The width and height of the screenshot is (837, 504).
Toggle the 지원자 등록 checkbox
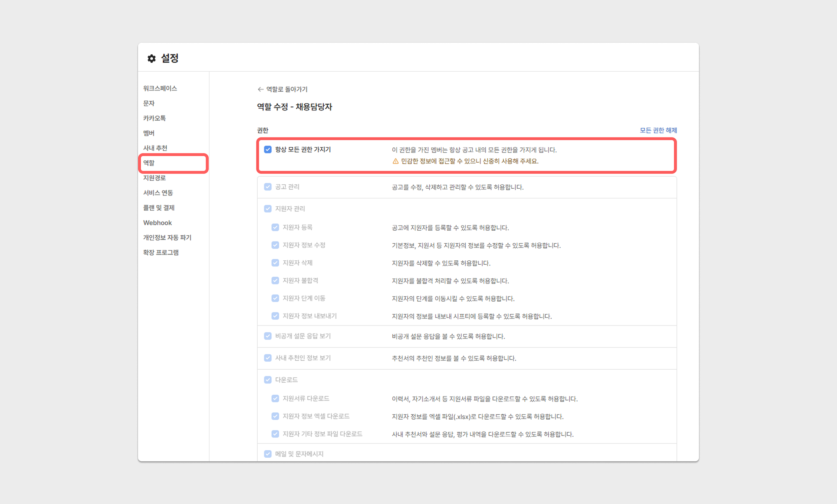tap(275, 227)
